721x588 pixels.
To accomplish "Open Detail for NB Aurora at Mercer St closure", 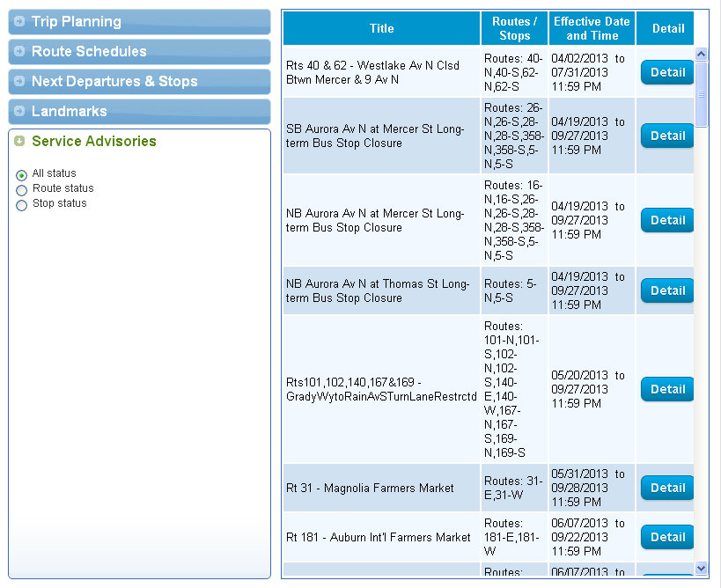I will point(667,220).
